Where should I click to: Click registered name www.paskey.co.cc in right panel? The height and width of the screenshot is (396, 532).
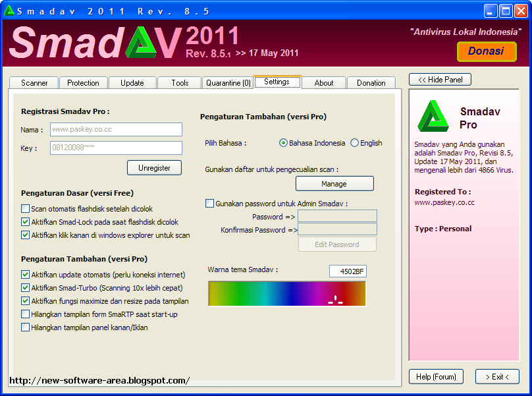pos(444,203)
